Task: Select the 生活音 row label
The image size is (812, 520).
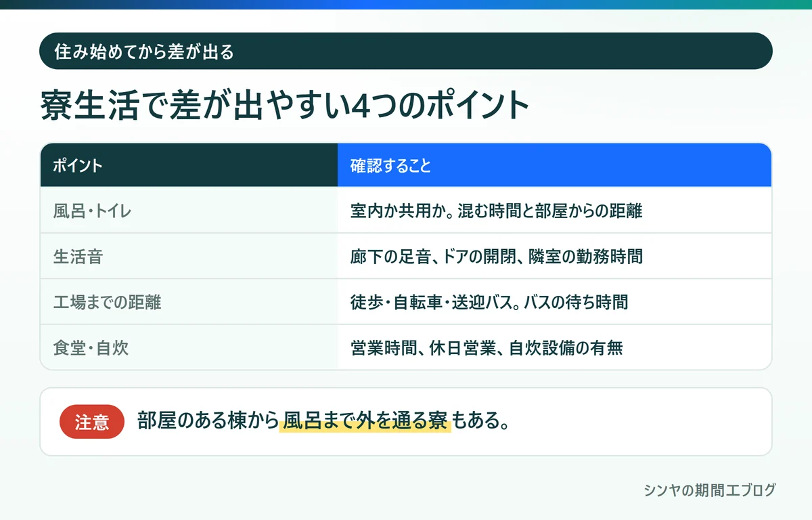Action: pos(78,257)
